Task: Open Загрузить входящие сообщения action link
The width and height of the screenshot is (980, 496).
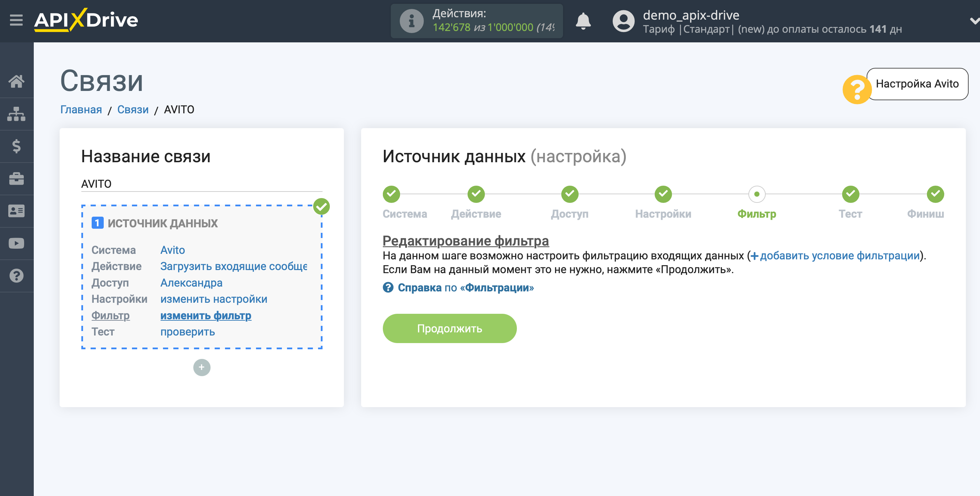Action: pos(234,266)
